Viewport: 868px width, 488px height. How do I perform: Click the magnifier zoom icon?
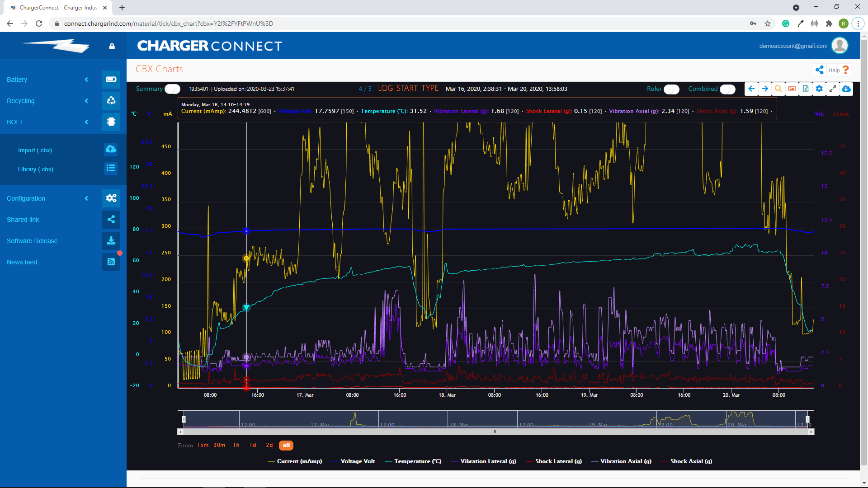778,89
